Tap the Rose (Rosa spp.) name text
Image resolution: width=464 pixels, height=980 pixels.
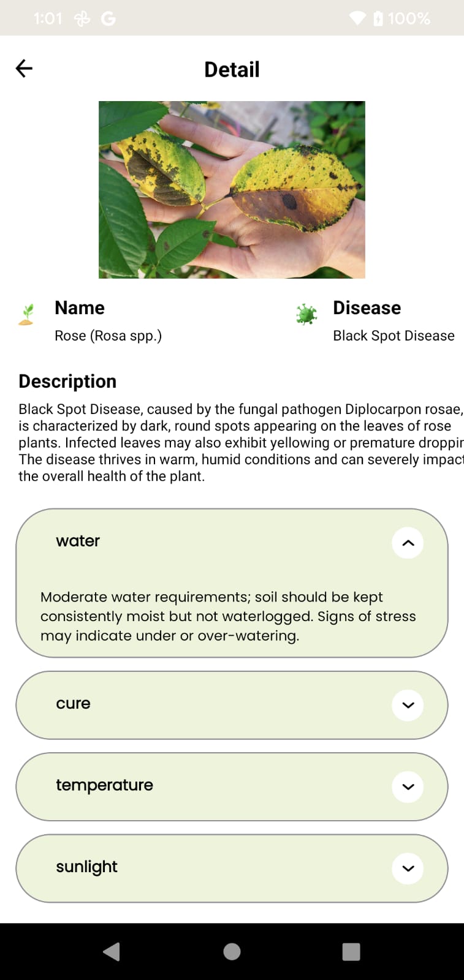(108, 336)
